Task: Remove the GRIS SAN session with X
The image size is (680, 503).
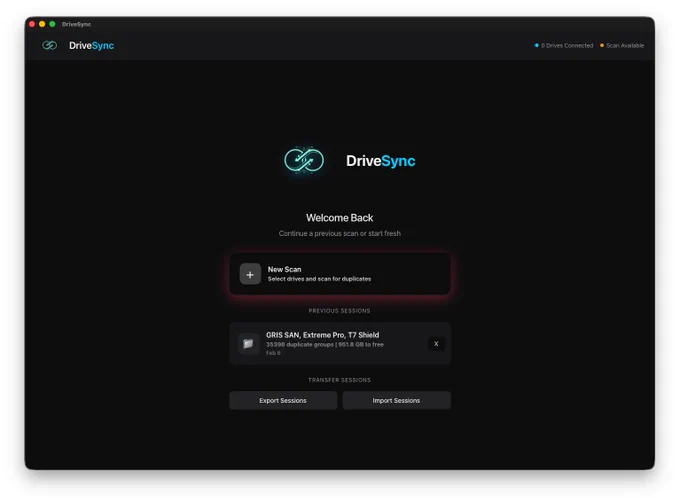Action: tap(436, 344)
